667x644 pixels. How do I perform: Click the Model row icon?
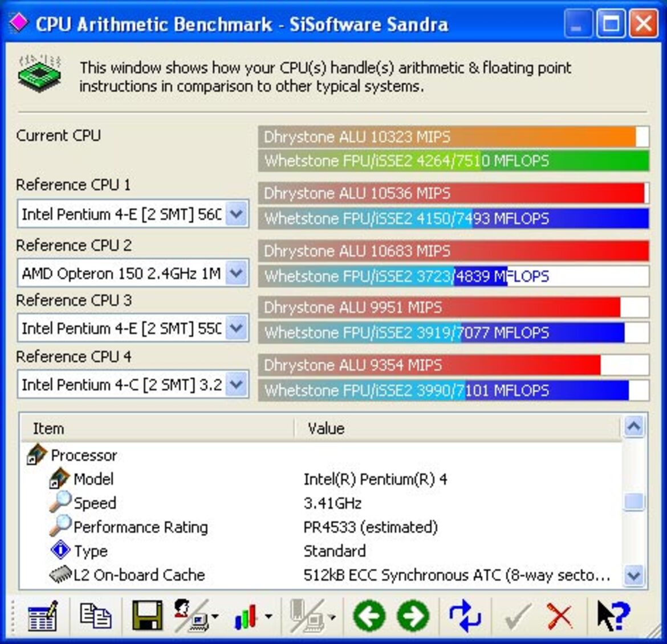coord(59,479)
